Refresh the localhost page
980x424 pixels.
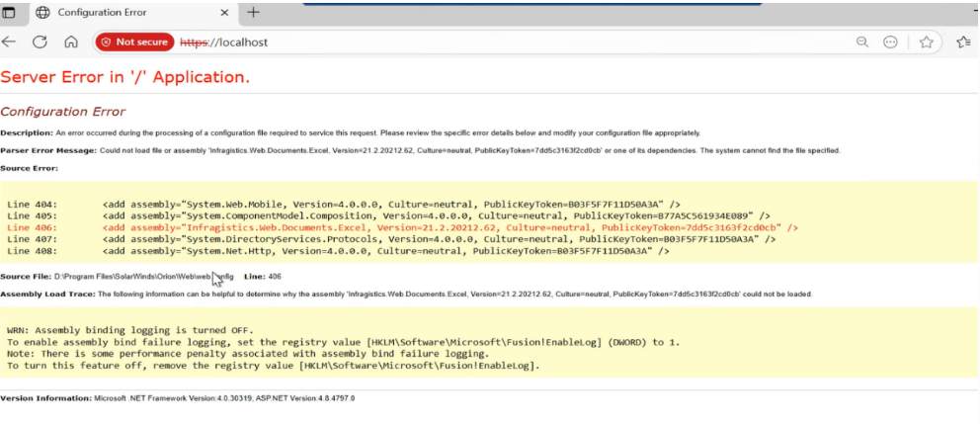point(41,42)
